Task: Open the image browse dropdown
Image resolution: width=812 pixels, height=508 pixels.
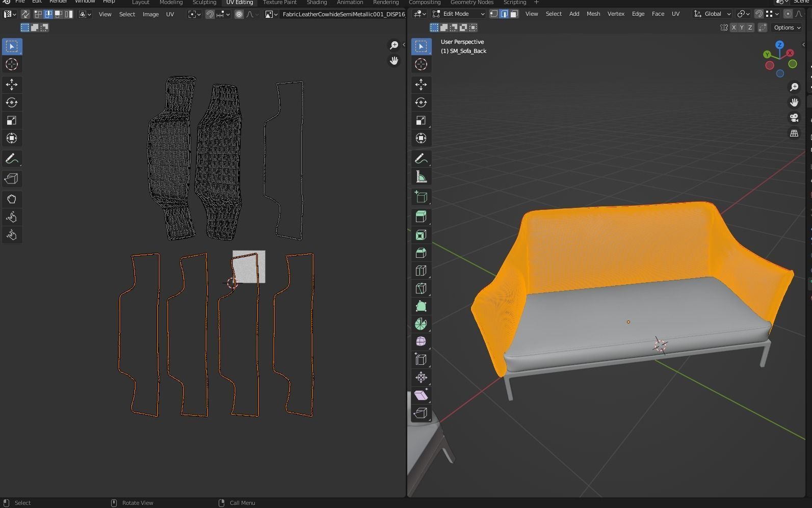Action: [x=271, y=14]
